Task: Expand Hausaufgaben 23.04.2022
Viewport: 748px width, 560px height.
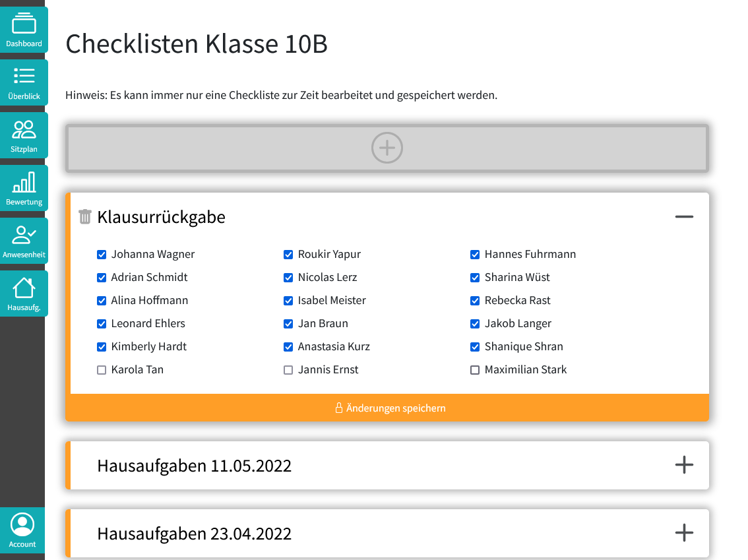Action: pyautogui.click(x=684, y=533)
